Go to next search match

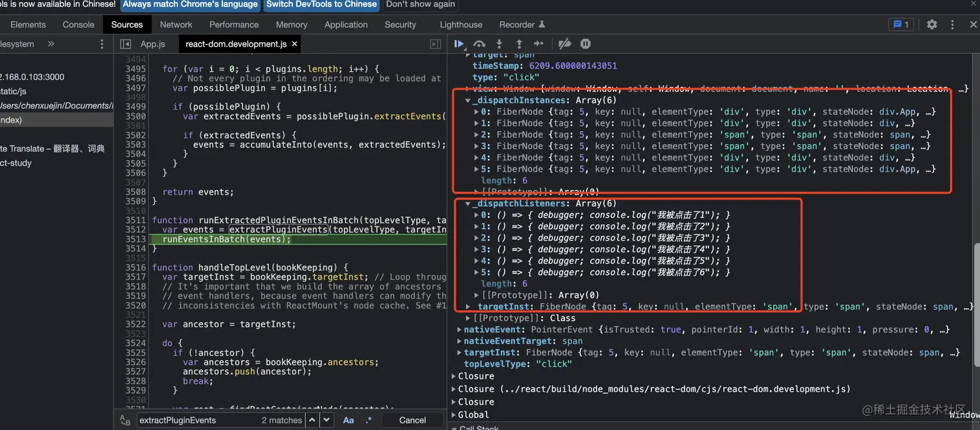327,420
